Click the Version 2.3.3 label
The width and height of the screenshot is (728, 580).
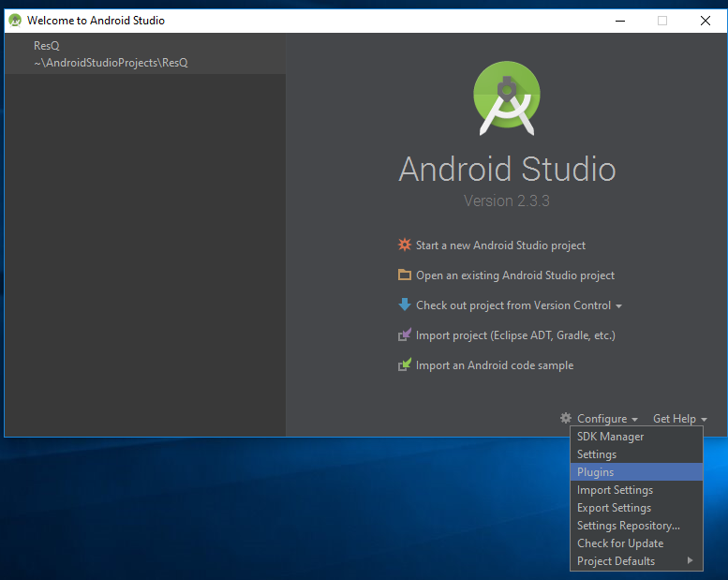[507, 201]
